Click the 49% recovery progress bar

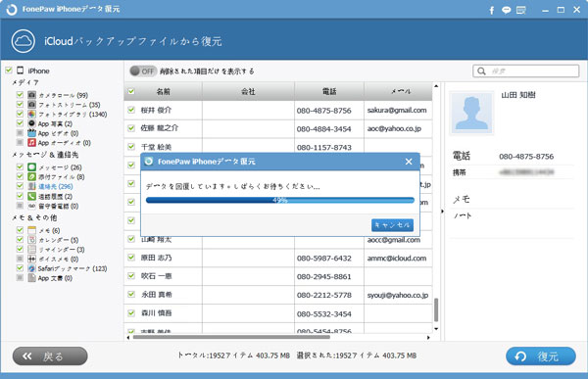(x=280, y=200)
